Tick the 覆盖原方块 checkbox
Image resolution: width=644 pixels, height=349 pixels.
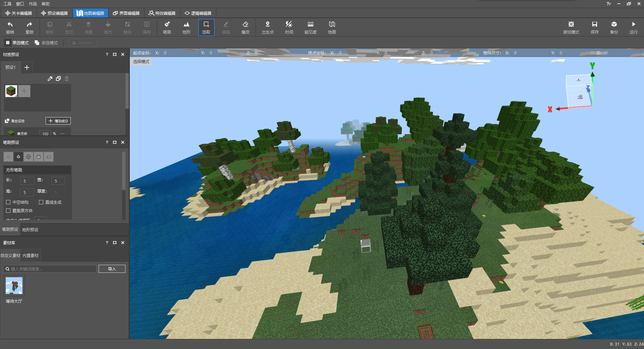[x=8, y=211]
